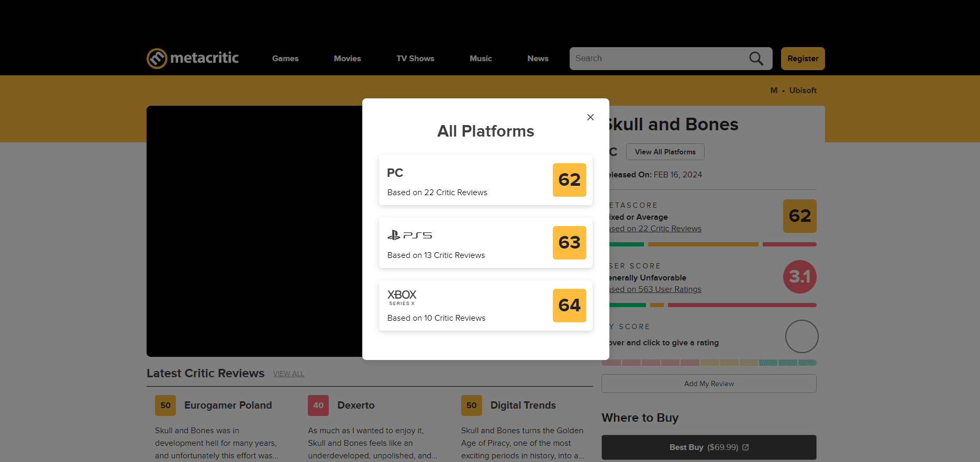Screen dimensions: 980x462
Task: Click the PC score 62 badge
Action: (569, 180)
